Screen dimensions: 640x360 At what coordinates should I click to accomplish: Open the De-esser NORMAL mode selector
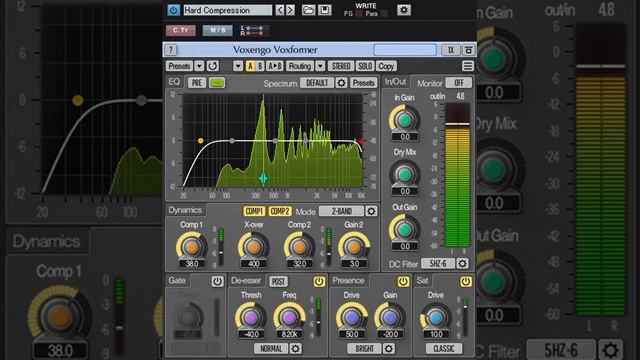click(x=271, y=349)
